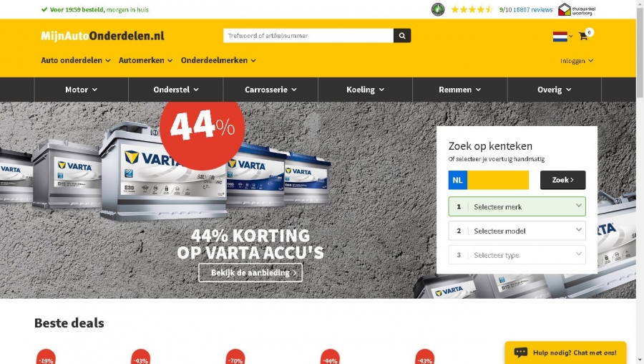
Task: Click the Zoek license plate button
Action: (x=562, y=180)
